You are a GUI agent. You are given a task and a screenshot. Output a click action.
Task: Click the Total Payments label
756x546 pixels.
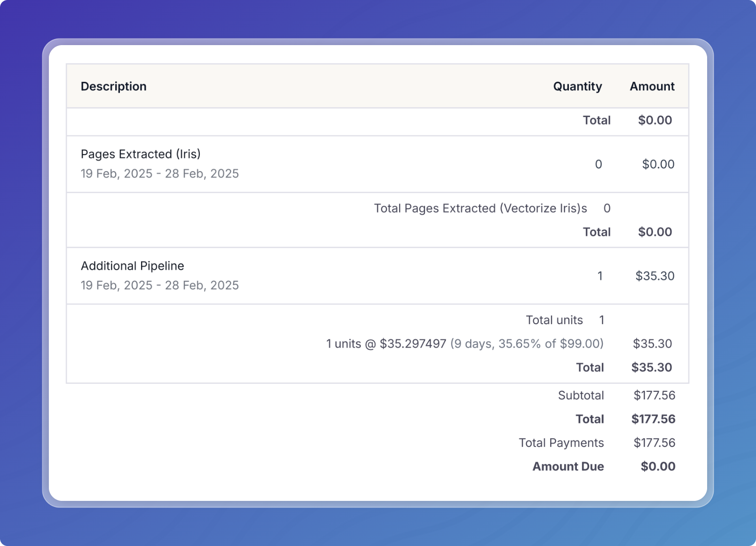pos(561,443)
